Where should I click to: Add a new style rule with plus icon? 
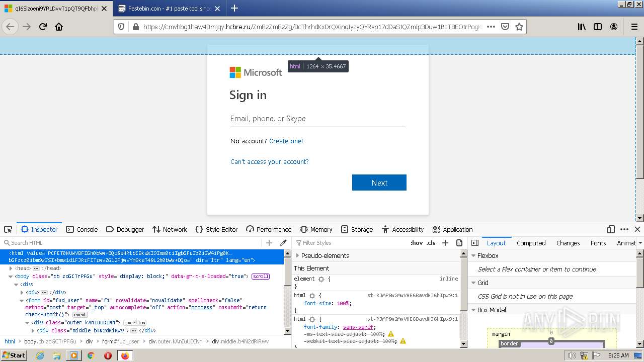click(445, 243)
